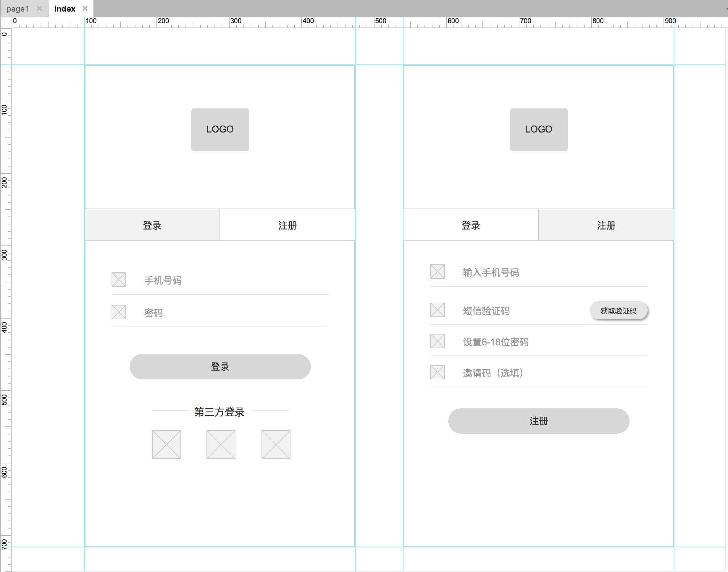The width and height of the screenshot is (728, 572).
Task: Click the large 登录 submit button
Action: coord(220,367)
